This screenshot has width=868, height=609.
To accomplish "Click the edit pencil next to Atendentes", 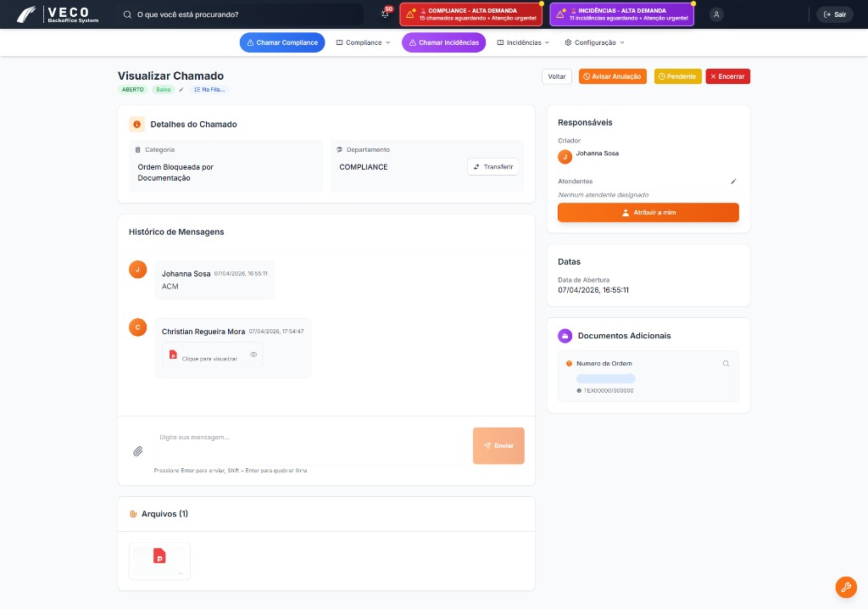I will [732, 181].
